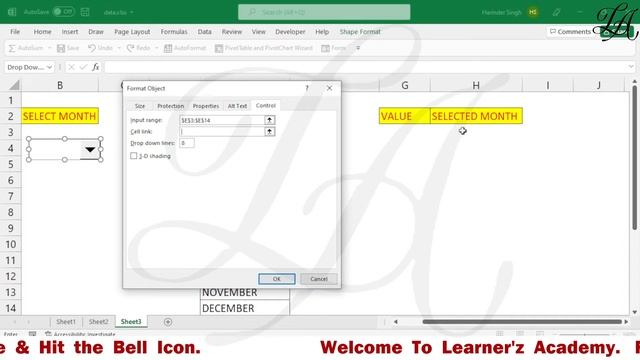640x360 pixels.
Task: Click the Save icon in quick toolbar
Action: point(61,48)
